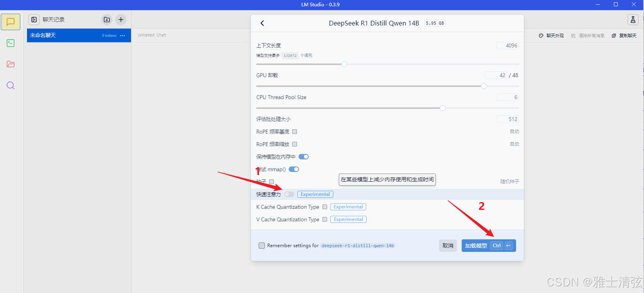Click Experimental tag for K Cache
644x293 pixels.
coord(348,207)
